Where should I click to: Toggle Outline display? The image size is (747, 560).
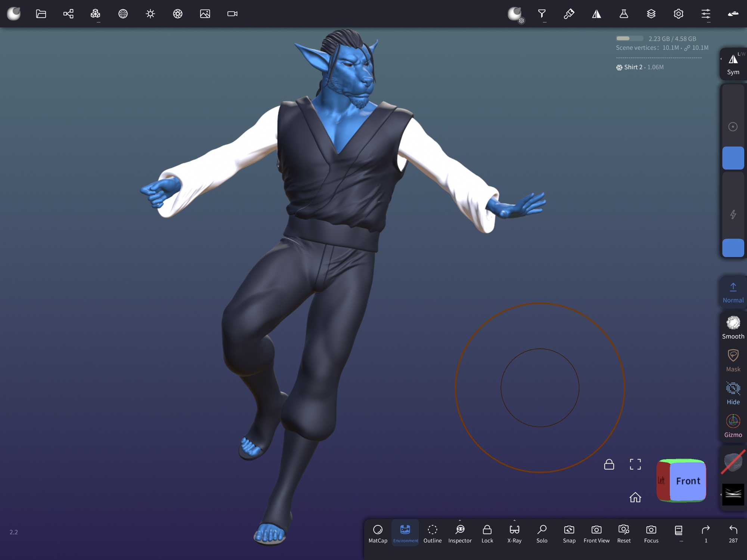click(433, 533)
